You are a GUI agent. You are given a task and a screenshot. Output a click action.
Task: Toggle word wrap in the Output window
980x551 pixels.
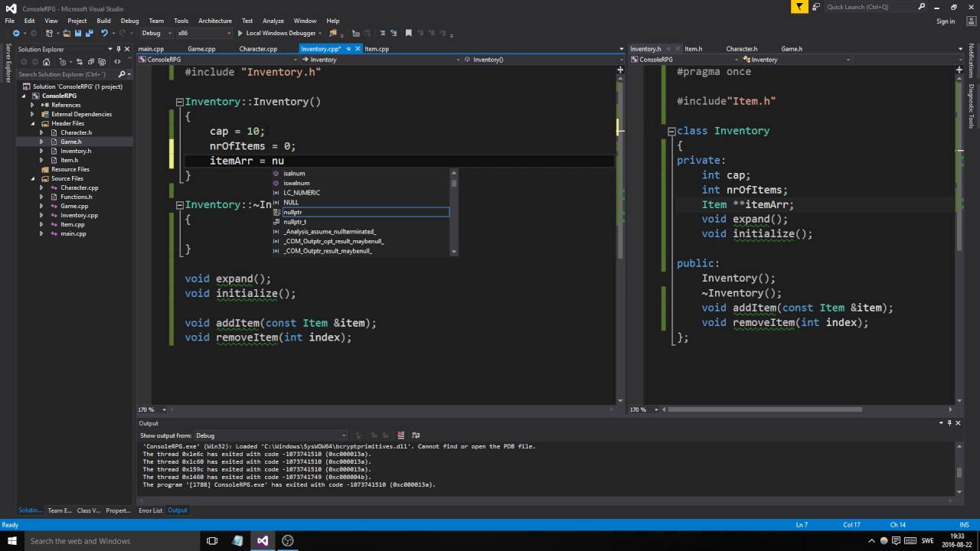416,435
